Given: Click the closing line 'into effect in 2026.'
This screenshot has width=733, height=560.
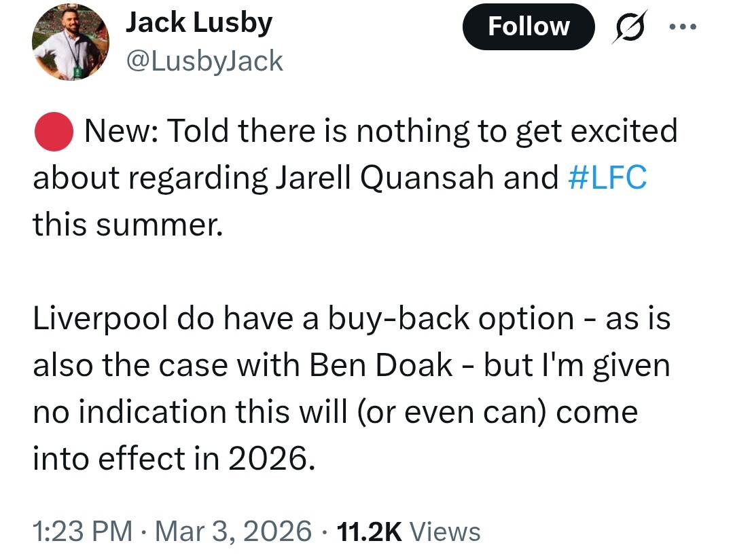Looking at the screenshot, I should (x=174, y=460).
